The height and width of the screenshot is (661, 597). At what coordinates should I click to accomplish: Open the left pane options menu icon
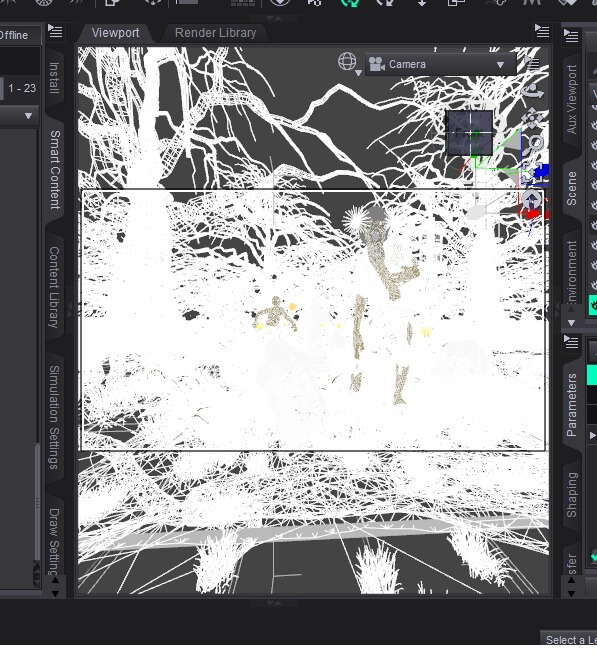[x=55, y=31]
